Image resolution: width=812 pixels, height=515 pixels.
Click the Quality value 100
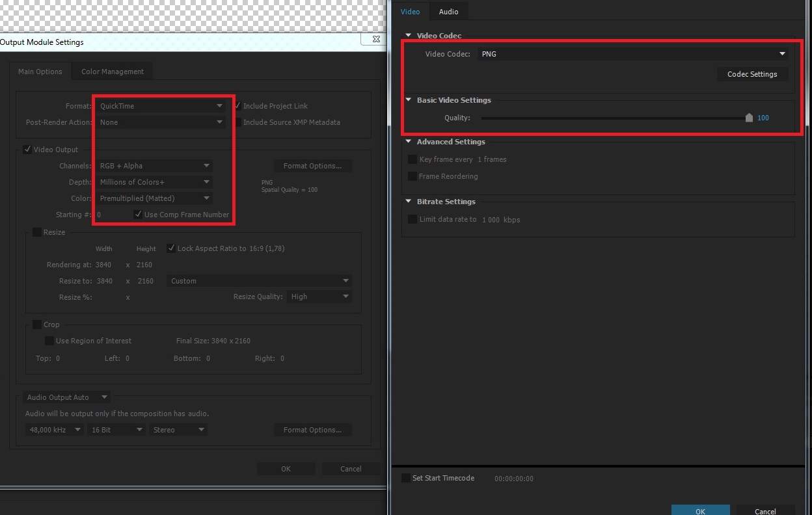(x=763, y=118)
